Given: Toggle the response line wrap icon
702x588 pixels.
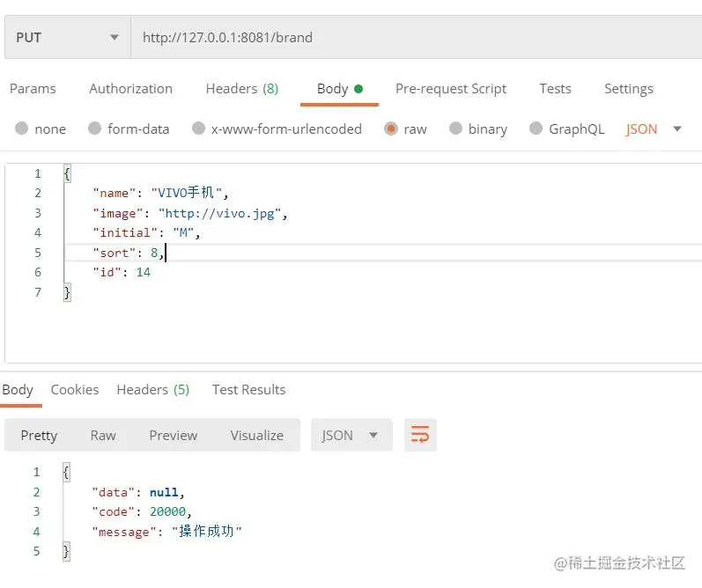Looking at the screenshot, I should [420, 435].
